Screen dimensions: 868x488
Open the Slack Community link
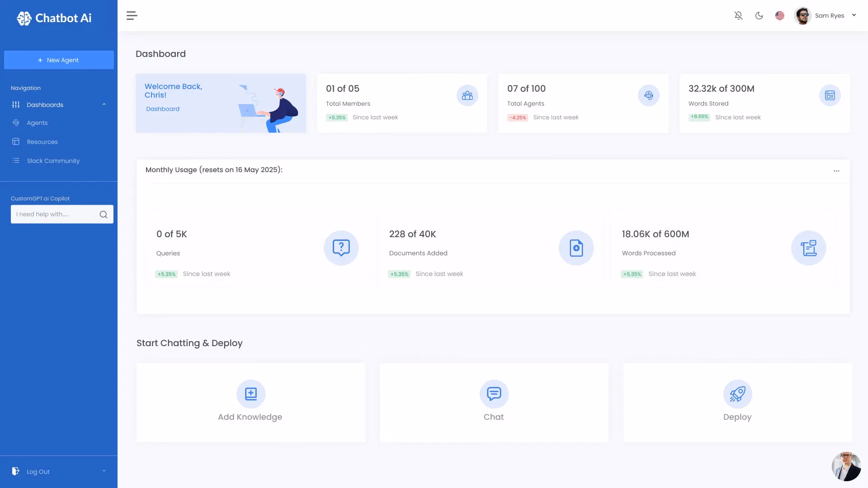point(53,161)
